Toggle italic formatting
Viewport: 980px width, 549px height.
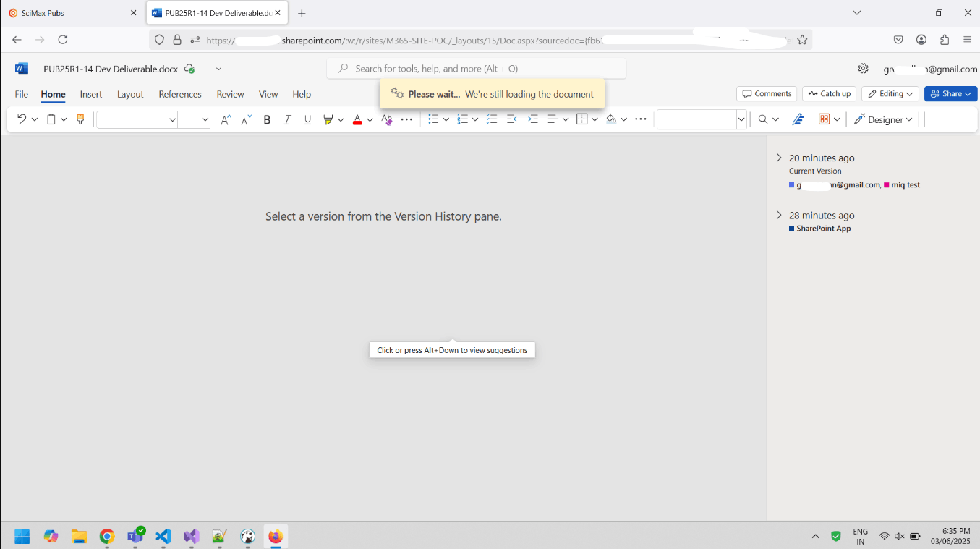tap(287, 119)
